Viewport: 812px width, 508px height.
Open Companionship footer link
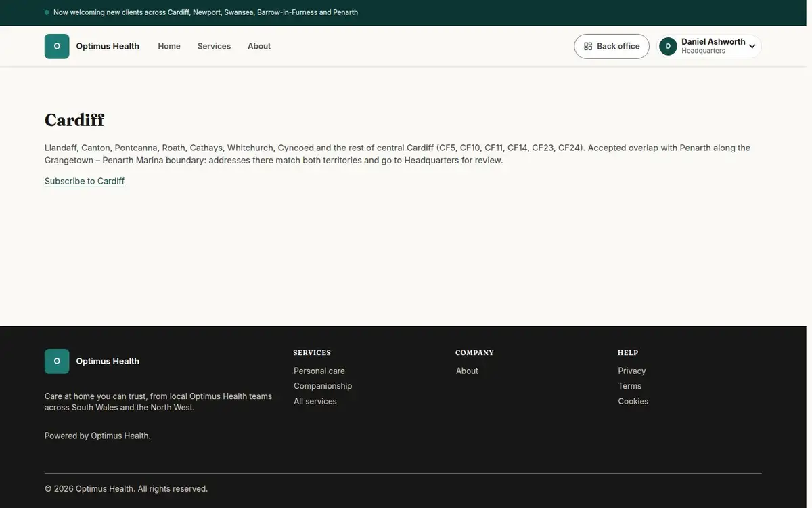point(323,386)
